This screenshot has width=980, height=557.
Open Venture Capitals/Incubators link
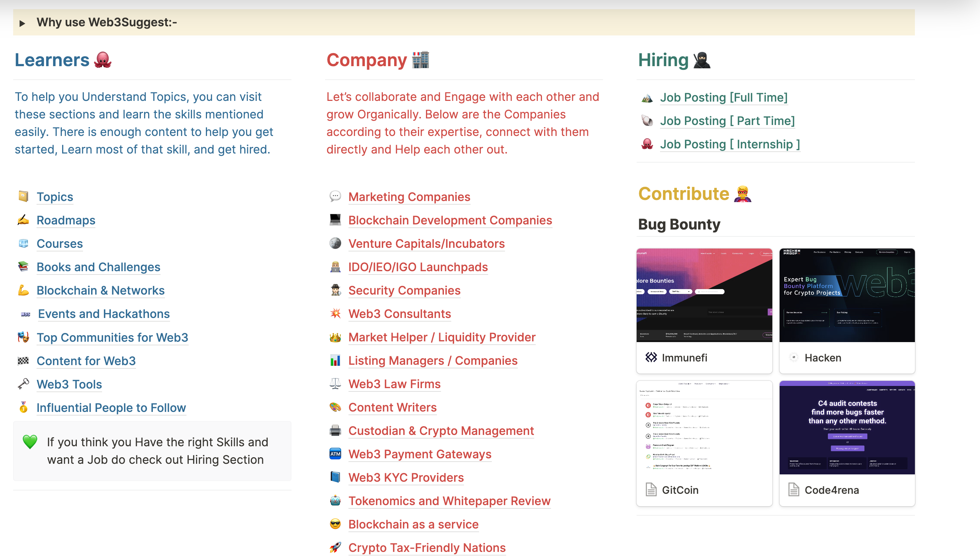tap(427, 244)
